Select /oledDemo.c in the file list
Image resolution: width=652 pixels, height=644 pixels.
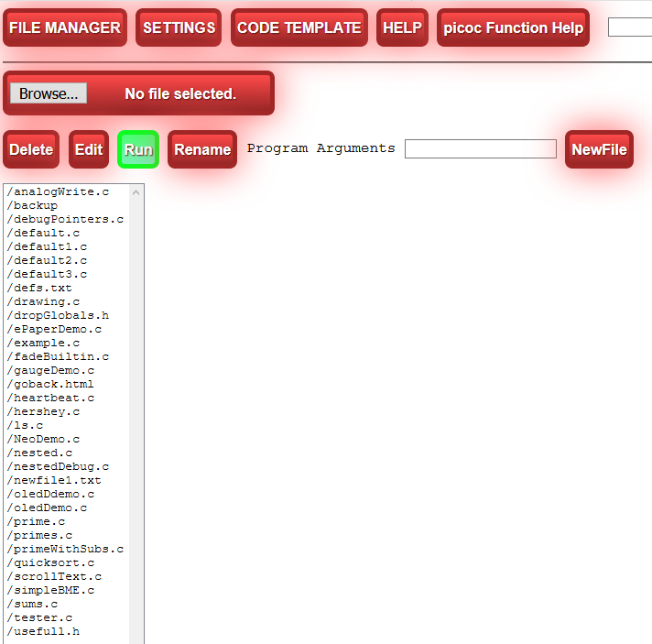pyautogui.click(x=67, y=508)
